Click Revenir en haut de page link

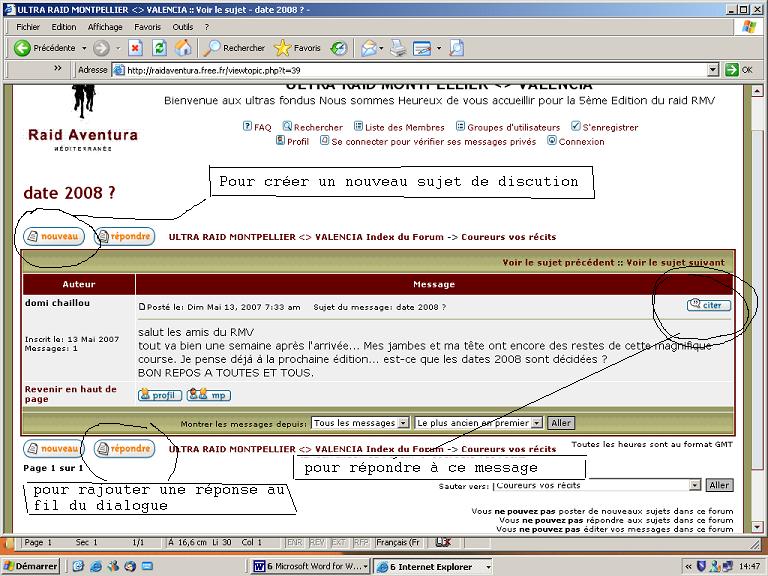(x=71, y=394)
